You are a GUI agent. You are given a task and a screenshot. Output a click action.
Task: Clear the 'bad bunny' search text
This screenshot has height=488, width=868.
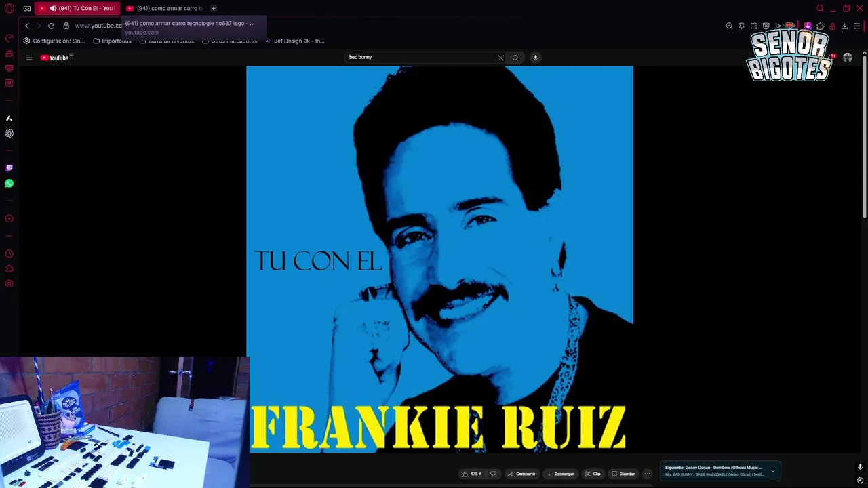coord(500,58)
